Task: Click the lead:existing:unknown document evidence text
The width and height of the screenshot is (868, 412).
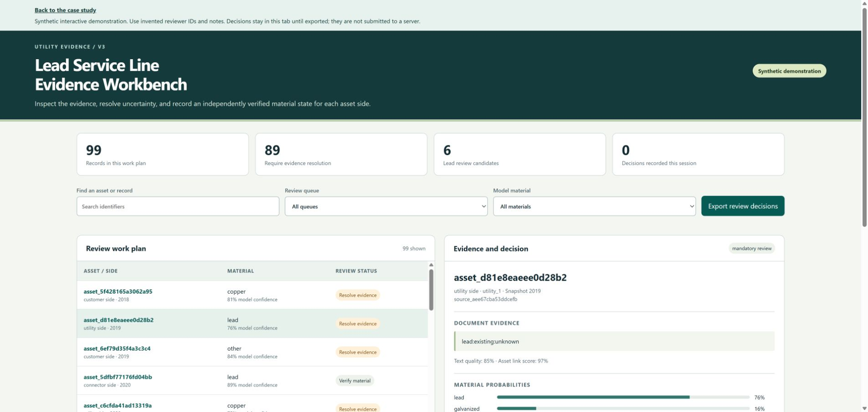Action: click(x=490, y=341)
